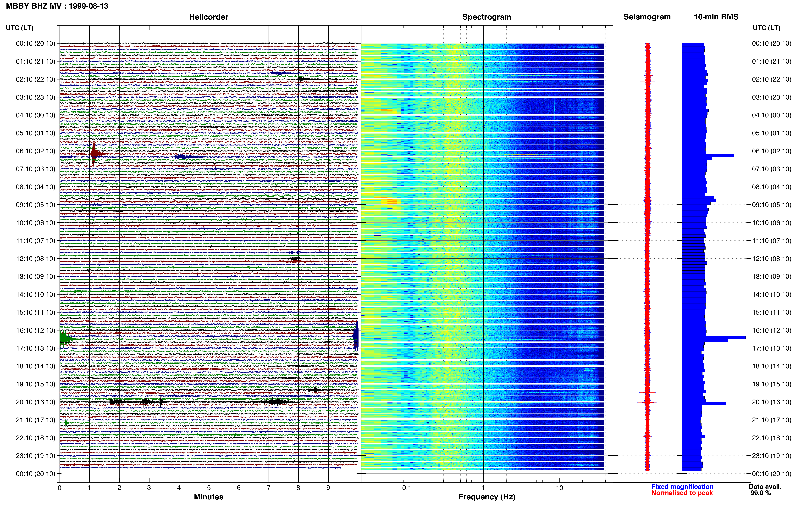Click the right '12:10 (08:10)' time label

[x=772, y=259]
